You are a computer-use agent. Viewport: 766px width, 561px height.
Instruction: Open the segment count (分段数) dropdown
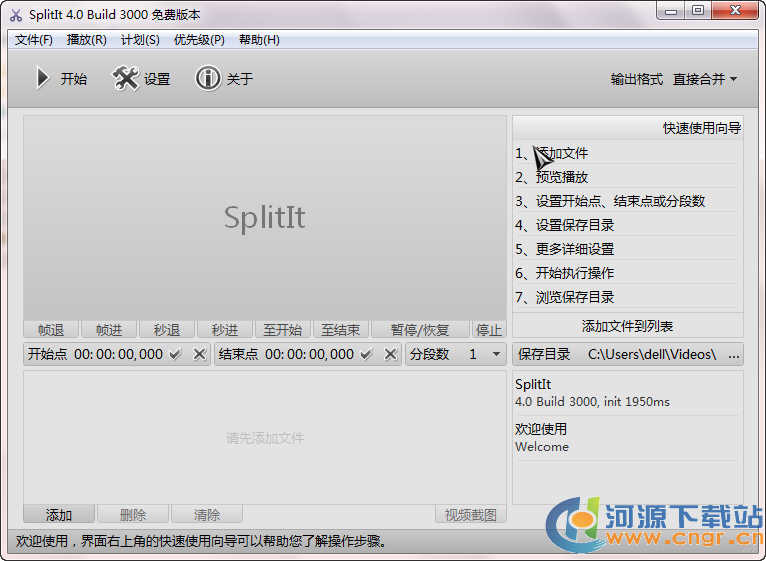tap(496, 354)
